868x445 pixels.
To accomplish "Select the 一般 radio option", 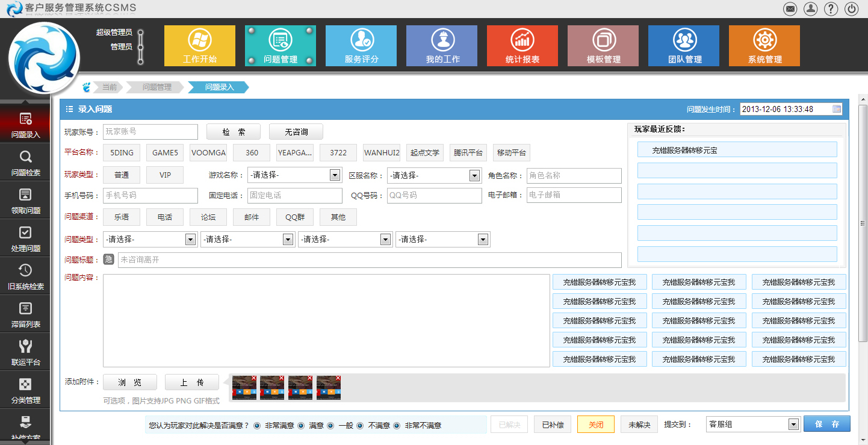I will (x=330, y=425).
